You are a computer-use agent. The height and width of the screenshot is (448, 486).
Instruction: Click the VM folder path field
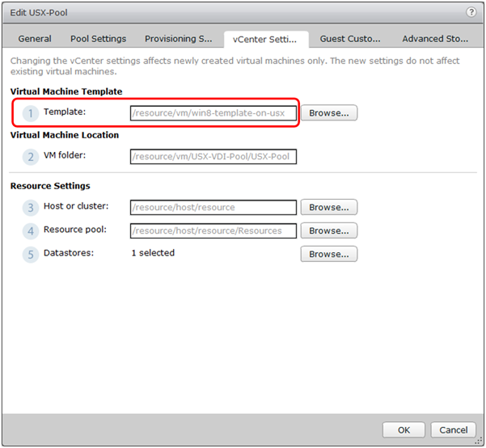(213, 156)
